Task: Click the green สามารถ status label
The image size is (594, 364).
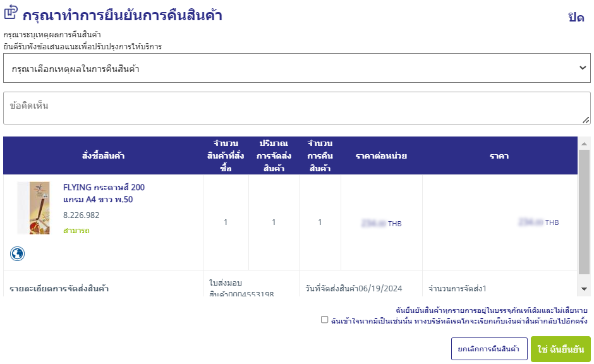Action: tap(76, 231)
